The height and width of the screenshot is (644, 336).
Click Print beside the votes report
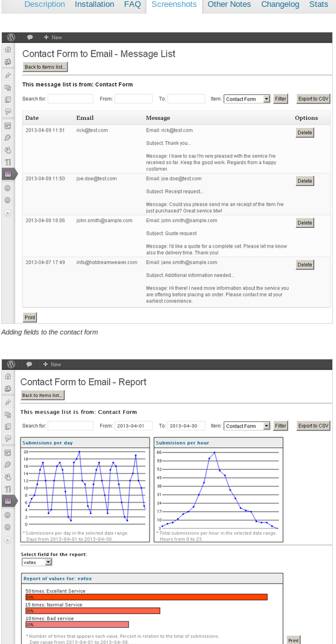click(294, 640)
